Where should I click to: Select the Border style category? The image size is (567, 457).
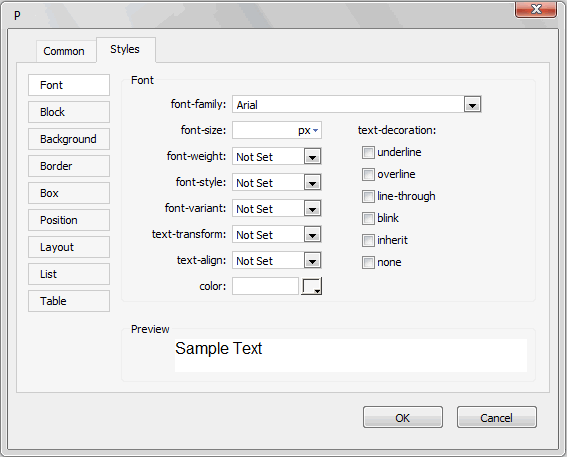[x=69, y=166]
